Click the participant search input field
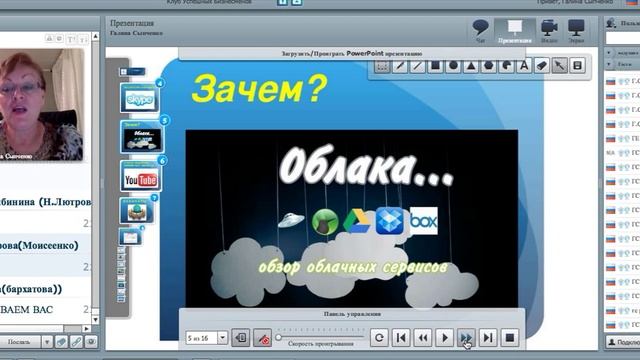 point(622,38)
